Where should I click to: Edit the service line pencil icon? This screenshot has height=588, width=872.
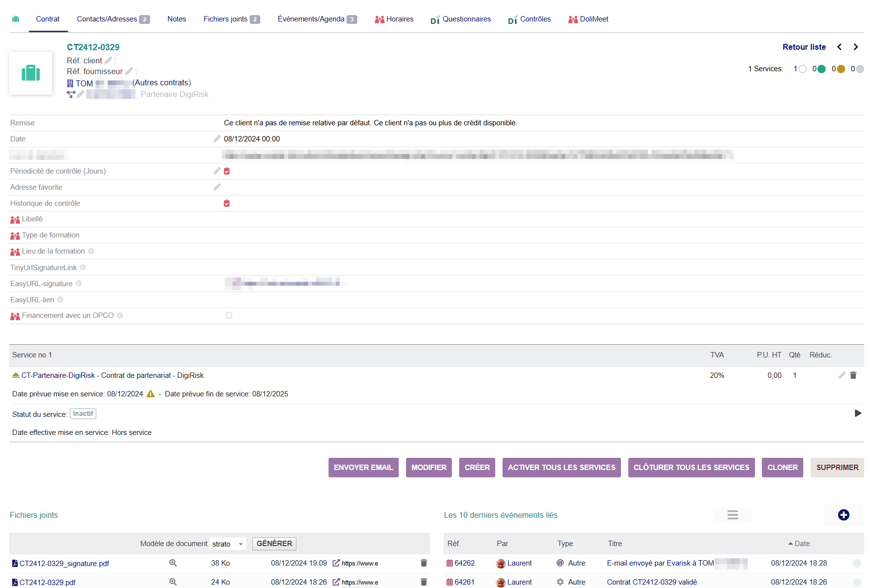tap(841, 375)
